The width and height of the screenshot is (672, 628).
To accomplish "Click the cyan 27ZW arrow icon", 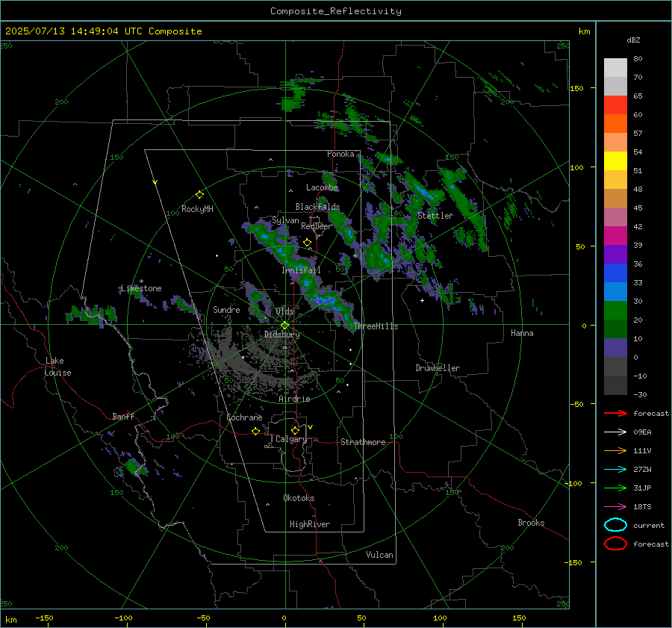I will [615, 470].
